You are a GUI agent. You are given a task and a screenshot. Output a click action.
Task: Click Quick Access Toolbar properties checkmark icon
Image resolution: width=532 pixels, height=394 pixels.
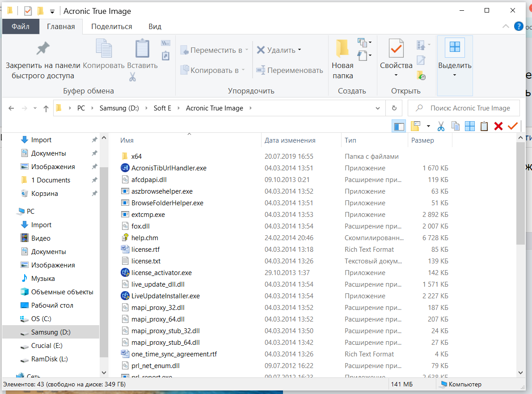click(28, 11)
